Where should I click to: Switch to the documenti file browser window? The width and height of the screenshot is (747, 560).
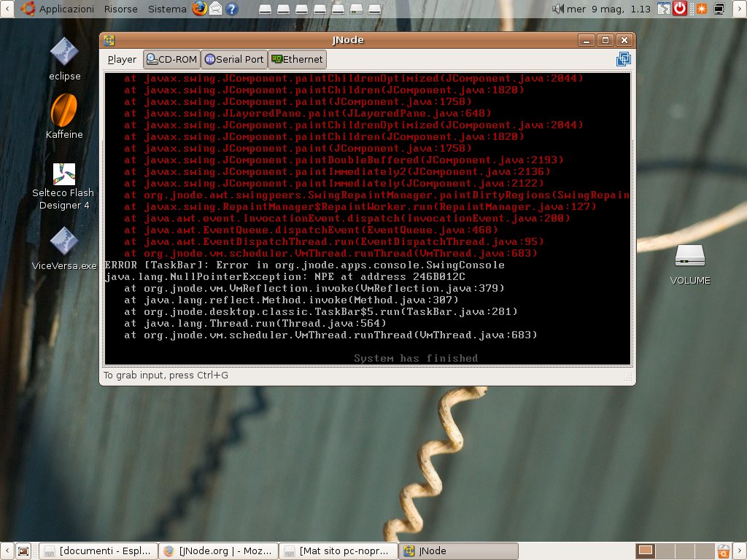[x=97, y=551]
